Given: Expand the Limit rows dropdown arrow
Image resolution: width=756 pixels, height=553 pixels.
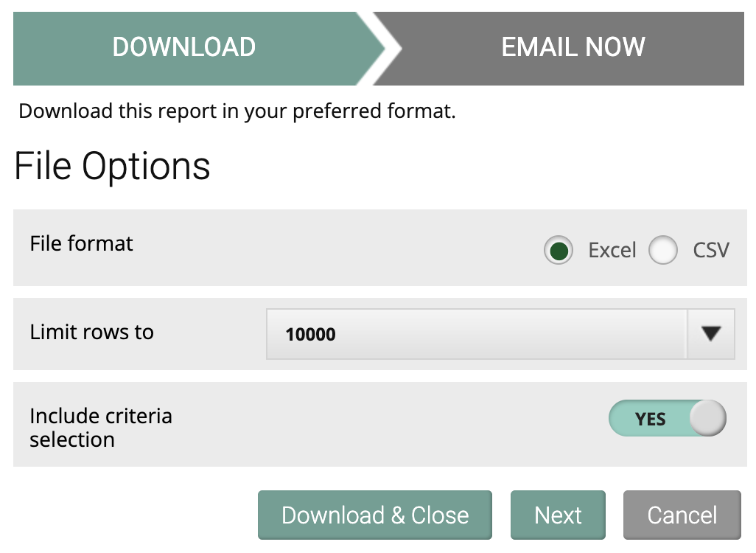Looking at the screenshot, I should pos(710,334).
